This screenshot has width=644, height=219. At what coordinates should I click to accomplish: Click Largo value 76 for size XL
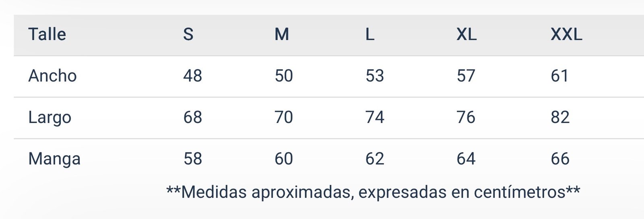coord(466,117)
